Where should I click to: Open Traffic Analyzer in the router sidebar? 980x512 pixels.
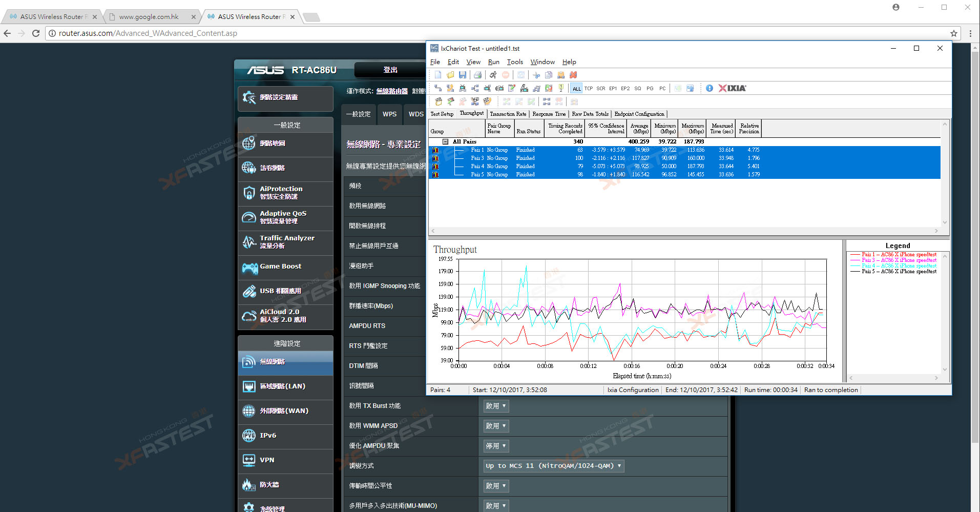coord(285,242)
